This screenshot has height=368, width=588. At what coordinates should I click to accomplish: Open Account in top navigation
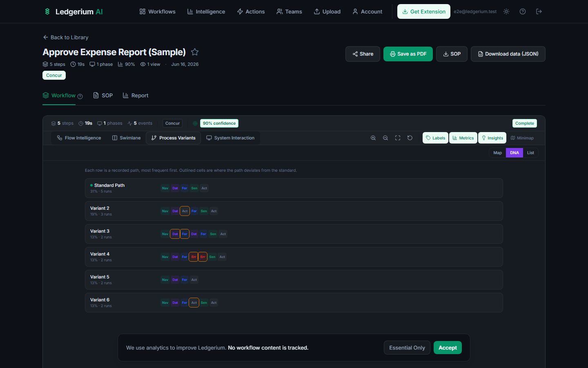pos(367,11)
